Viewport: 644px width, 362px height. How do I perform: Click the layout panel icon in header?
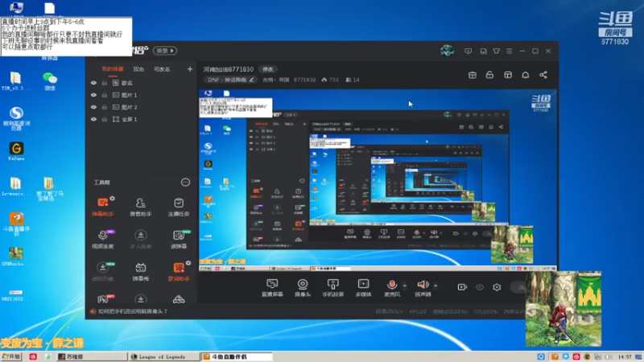[x=508, y=75]
